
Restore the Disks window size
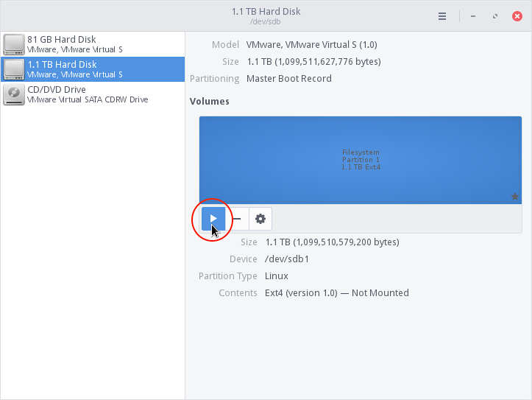(495, 15)
